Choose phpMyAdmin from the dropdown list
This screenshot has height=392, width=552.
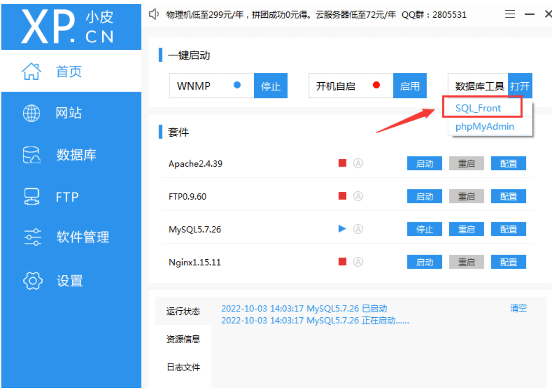pos(485,126)
